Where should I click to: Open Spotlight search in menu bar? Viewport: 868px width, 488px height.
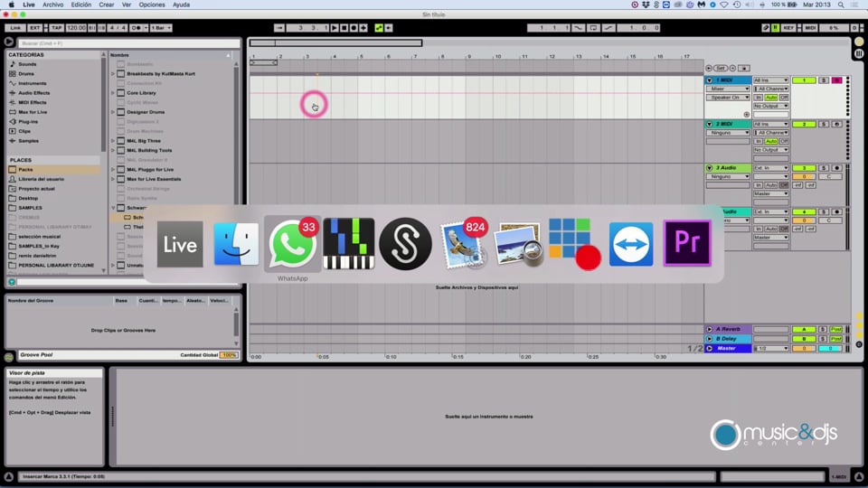pyautogui.click(x=840, y=5)
